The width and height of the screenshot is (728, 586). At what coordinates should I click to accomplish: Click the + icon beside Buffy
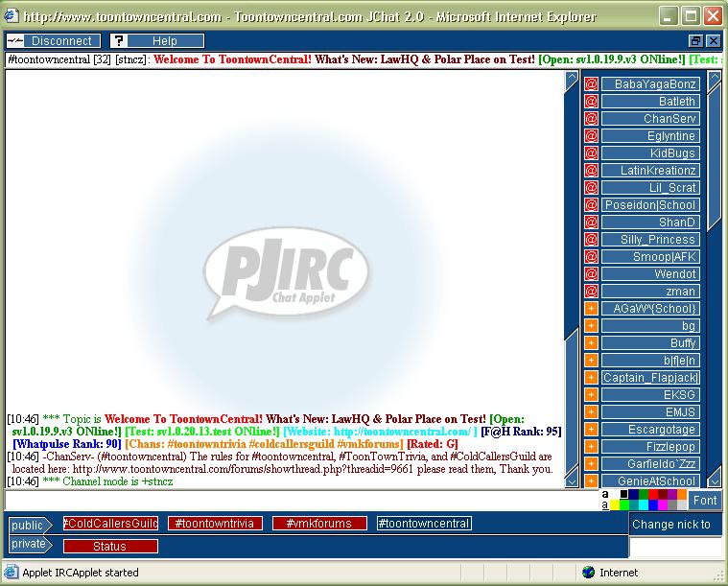[591, 343]
